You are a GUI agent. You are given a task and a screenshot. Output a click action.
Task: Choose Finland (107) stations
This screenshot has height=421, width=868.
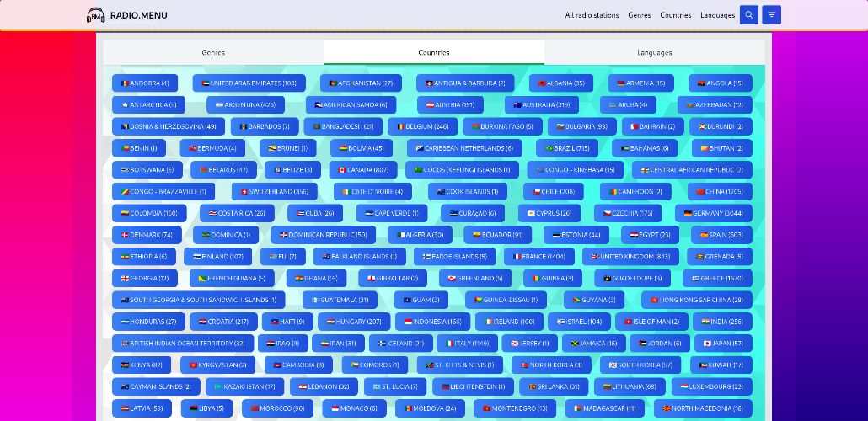217,257
